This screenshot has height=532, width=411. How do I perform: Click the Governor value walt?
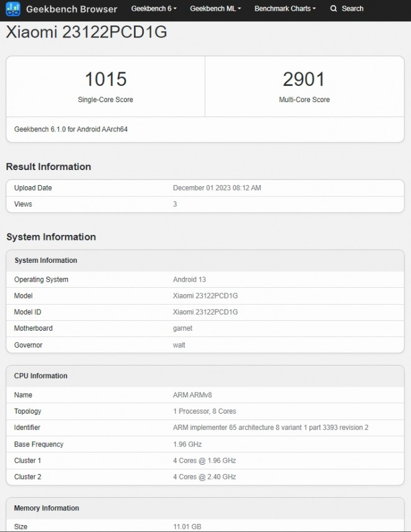click(179, 344)
